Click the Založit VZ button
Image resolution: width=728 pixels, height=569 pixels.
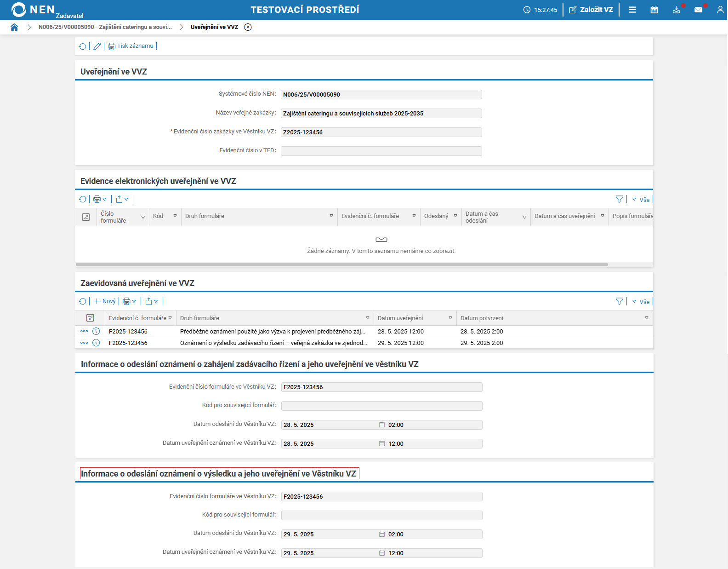coord(591,10)
